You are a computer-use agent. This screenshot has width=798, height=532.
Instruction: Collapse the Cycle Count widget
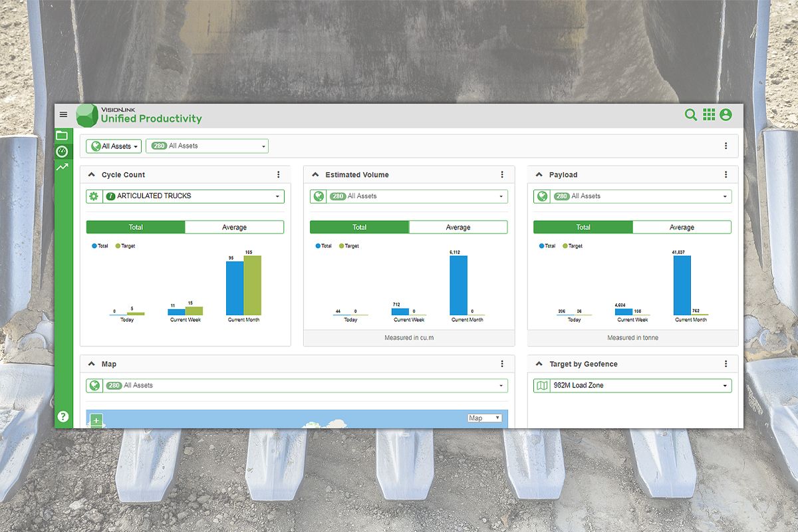pos(92,175)
